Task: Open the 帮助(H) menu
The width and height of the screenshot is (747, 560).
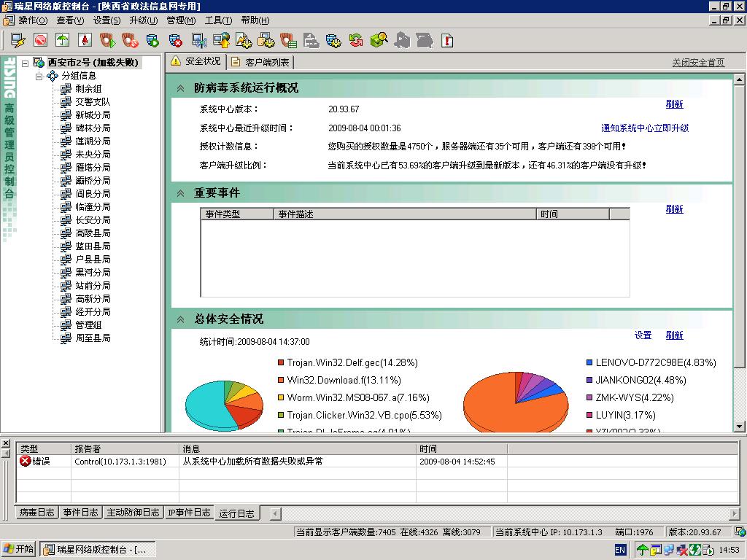Action: pos(255,20)
